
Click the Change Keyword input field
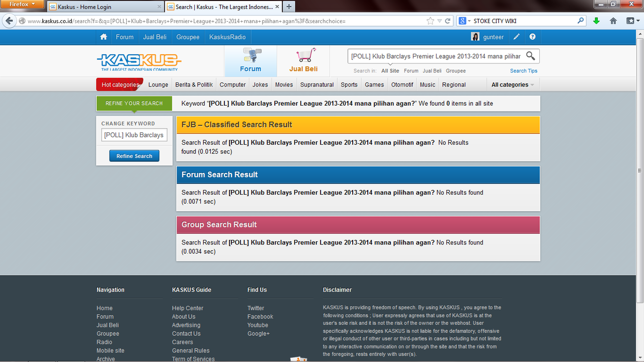pyautogui.click(x=134, y=135)
